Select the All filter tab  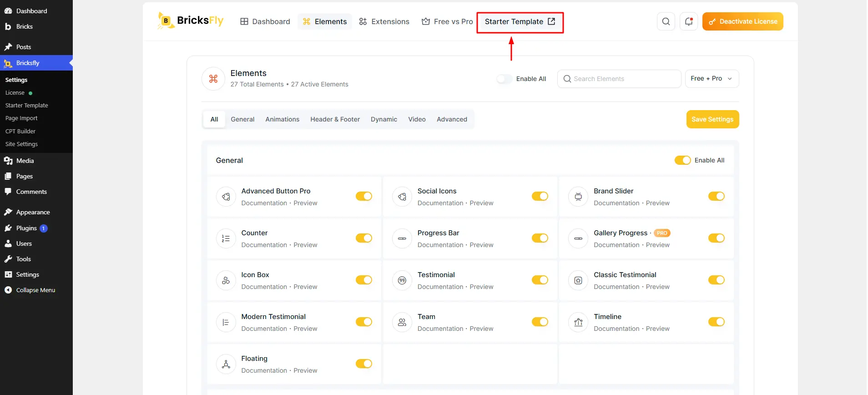(x=214, y=119)
